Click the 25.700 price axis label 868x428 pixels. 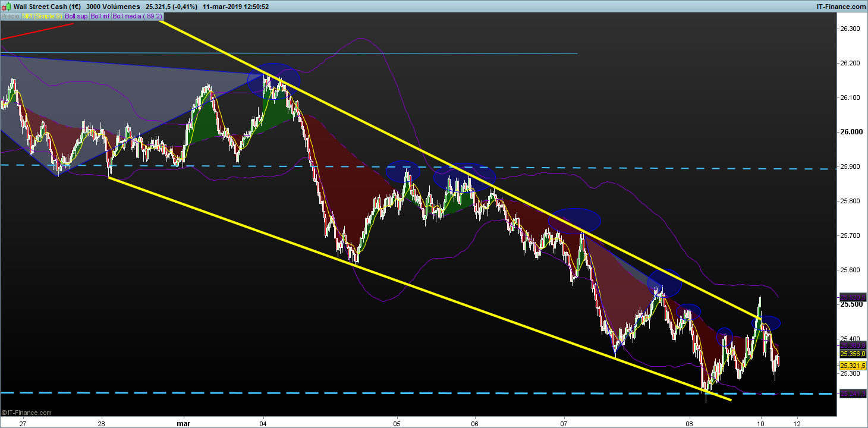850,235
